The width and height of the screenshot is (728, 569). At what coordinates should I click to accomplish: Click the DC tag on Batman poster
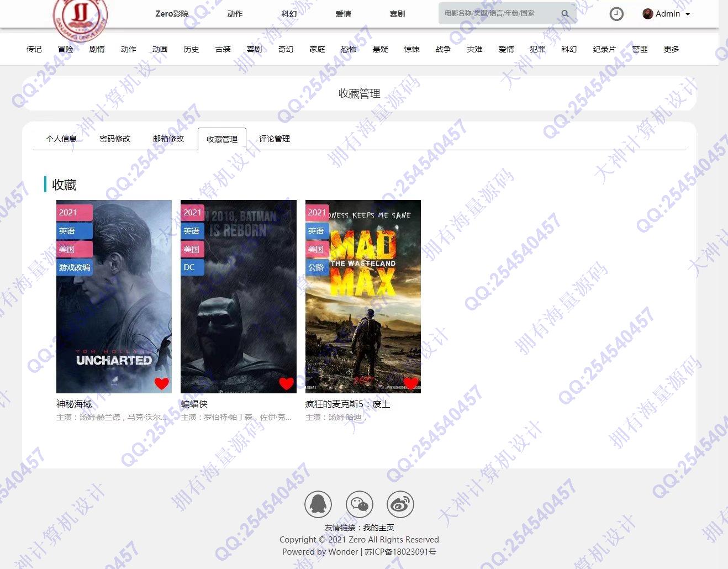pos(192,267)
